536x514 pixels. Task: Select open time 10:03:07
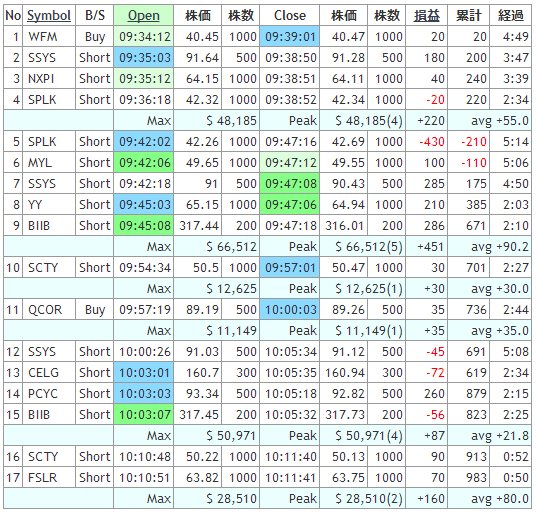click(x=144, y=415)
